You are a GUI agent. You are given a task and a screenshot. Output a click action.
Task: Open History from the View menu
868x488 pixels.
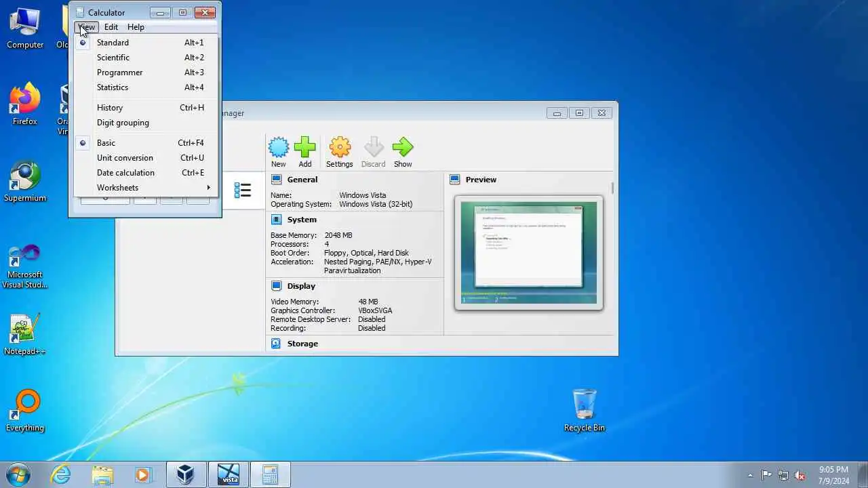(146, 108)
